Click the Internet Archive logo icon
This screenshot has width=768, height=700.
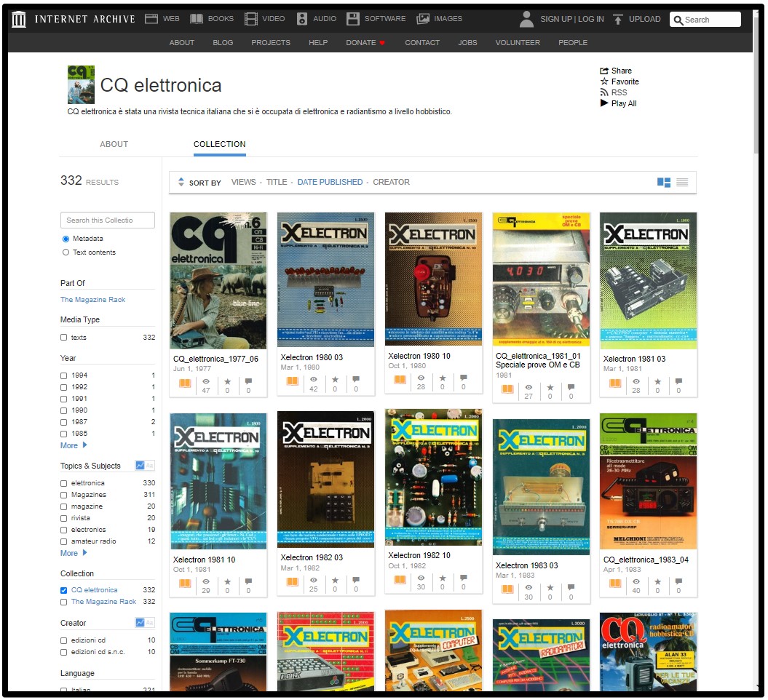19,20
